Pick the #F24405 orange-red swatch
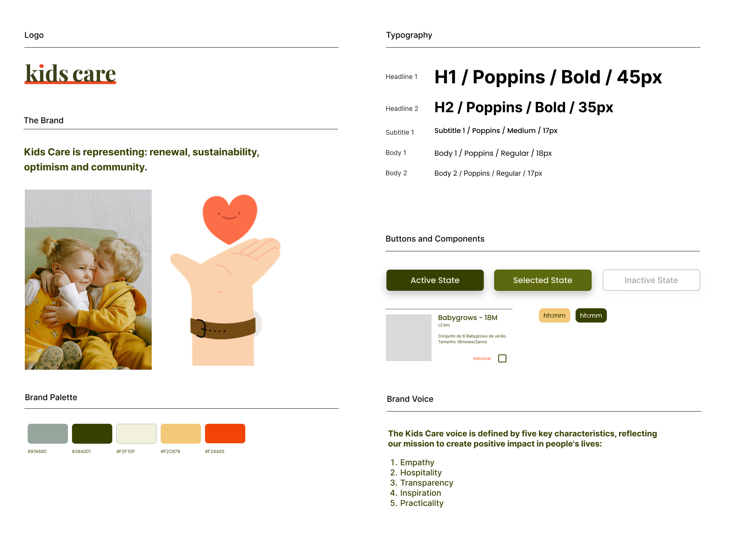This screenshot has height=560, width=746. click(x=225, y=434)
